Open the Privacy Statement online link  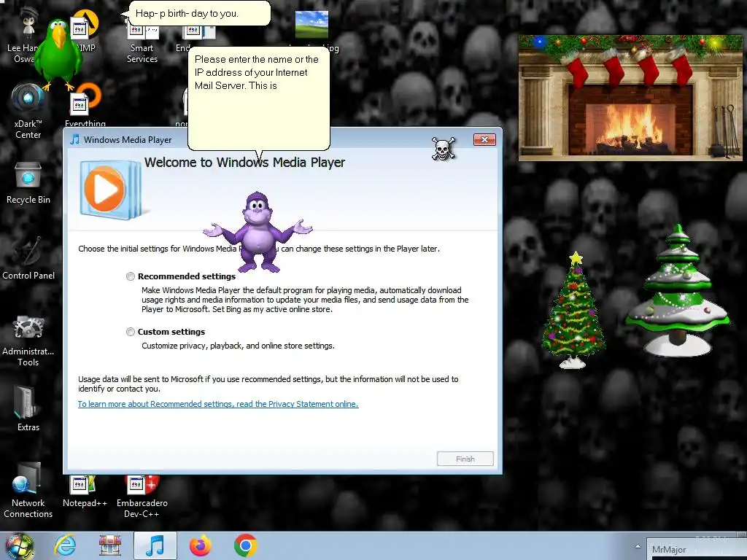[218, 404]
